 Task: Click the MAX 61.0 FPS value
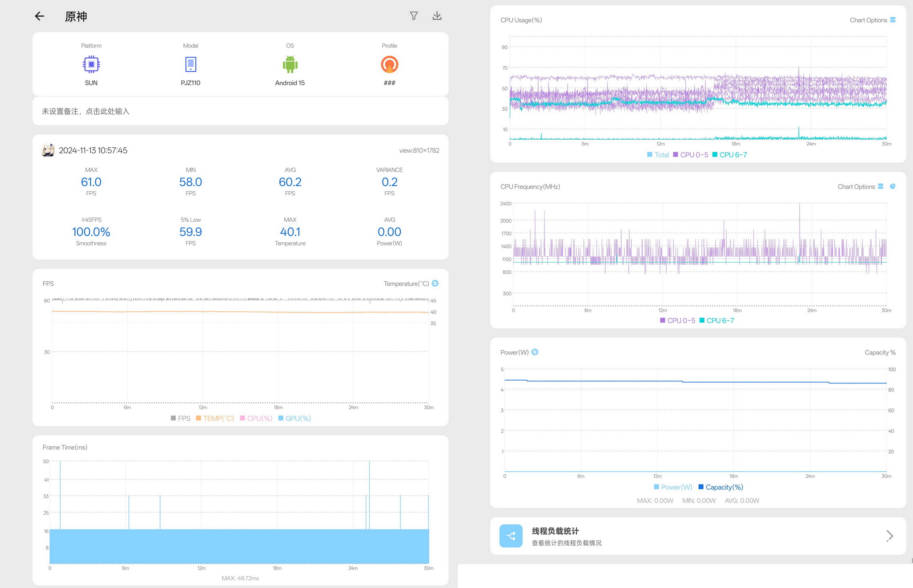(91, 182)
